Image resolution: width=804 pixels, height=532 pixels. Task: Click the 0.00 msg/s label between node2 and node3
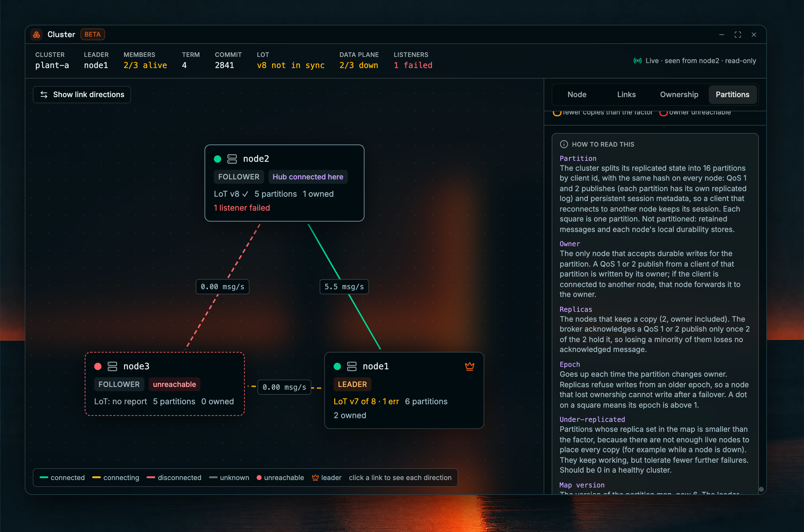(x=223, y=287)
